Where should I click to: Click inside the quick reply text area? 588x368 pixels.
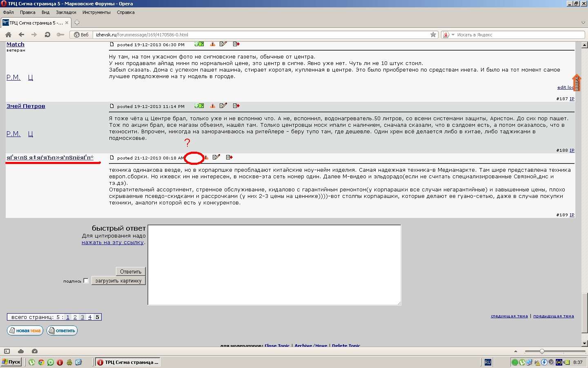274,265
